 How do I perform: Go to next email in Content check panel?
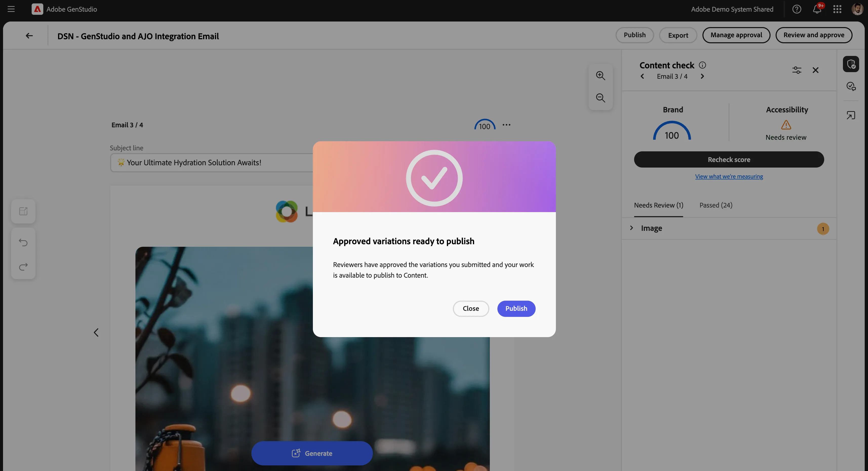[x=702, y=76]
